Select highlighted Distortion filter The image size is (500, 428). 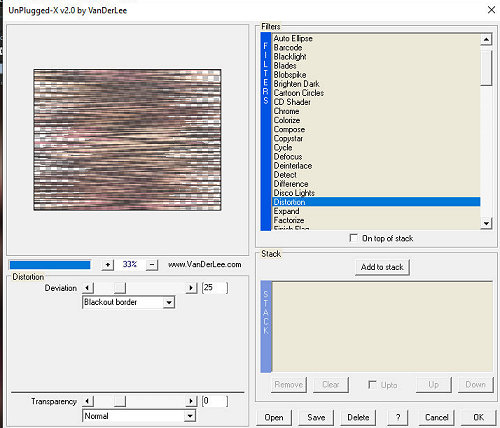point(376,202)
